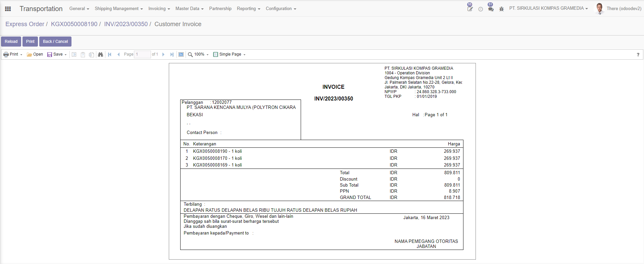Click grand total value 818.718
This screenshot has width=644, height=264.
[x=452, y=198]
